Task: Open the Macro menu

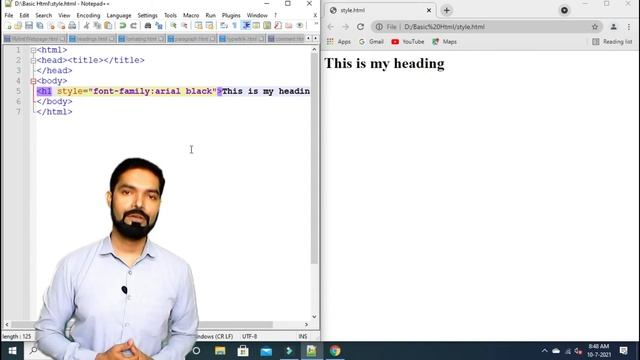Action: (x=191, y=16)
